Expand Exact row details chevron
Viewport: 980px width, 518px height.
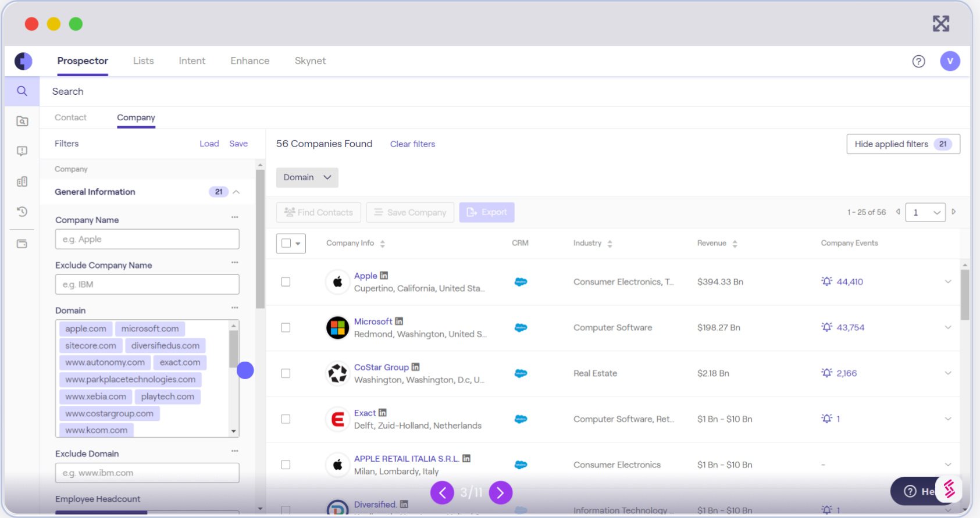[948, 419]
